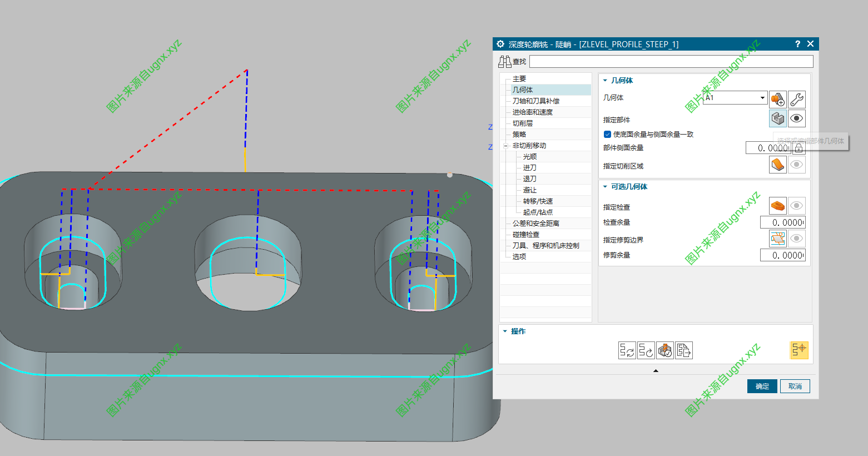Click the 查找 search input field

coord(671,61)
